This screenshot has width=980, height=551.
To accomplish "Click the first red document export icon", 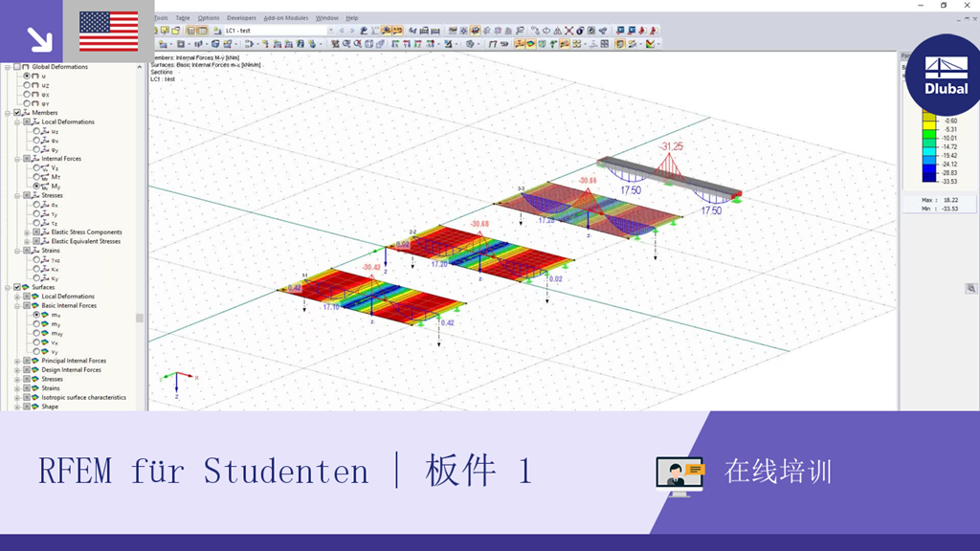I will [642, 30].
